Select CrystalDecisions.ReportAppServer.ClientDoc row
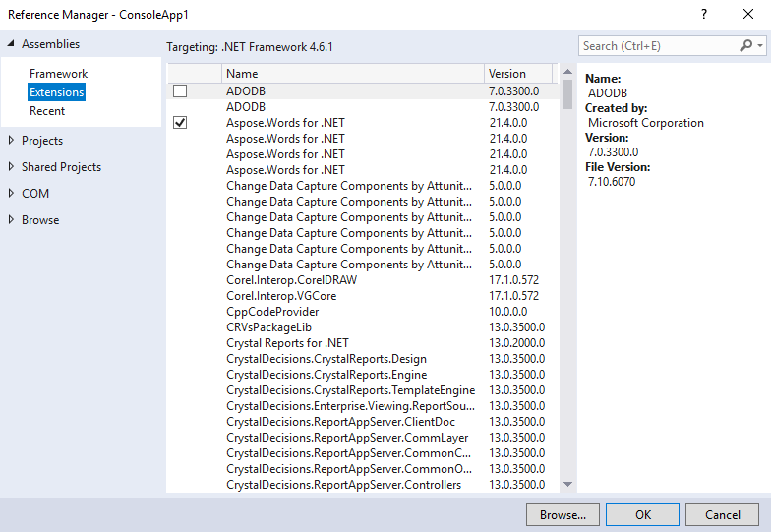This screenshot has height=532, width=771. (x=362, y=421)
